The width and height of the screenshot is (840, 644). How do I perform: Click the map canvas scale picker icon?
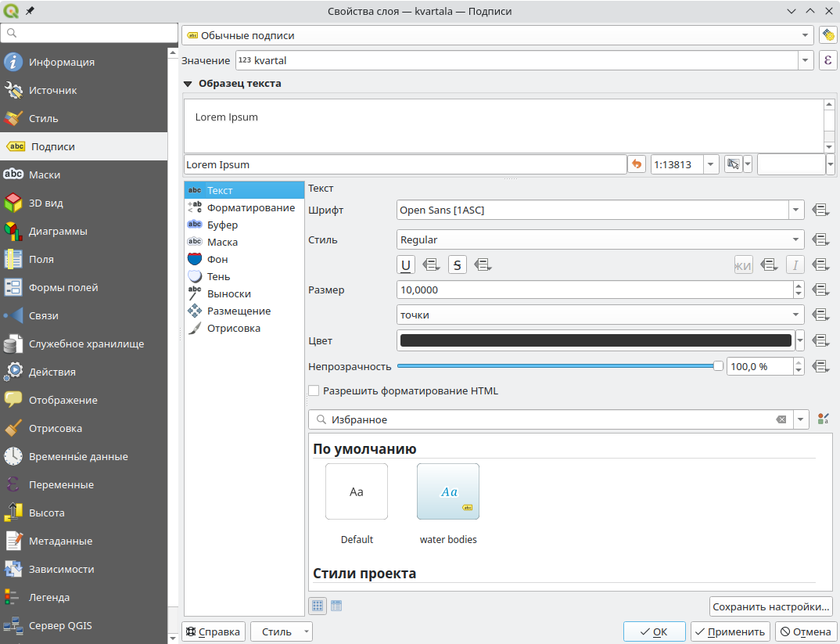(x=733, y=164)
